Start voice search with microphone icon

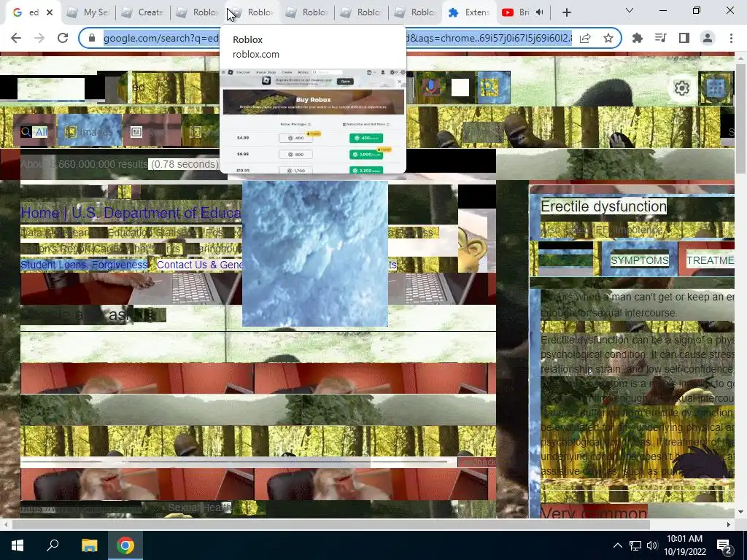430,87
